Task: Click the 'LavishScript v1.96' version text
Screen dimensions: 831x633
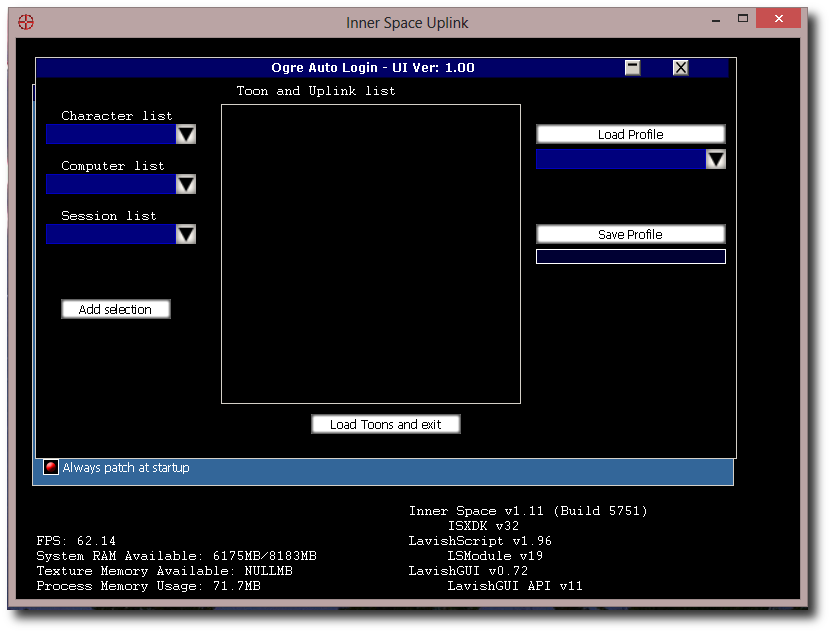Action: [x=480, y=541]
